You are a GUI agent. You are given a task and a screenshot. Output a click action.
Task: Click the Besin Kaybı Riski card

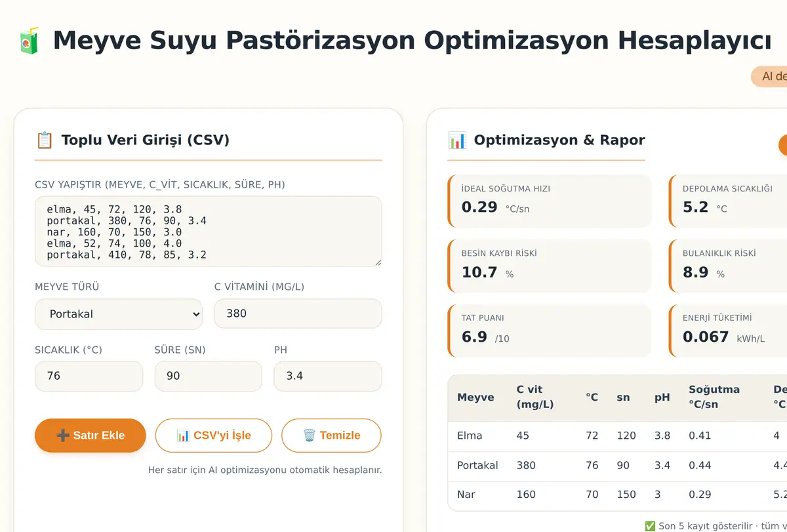(550, 266)
